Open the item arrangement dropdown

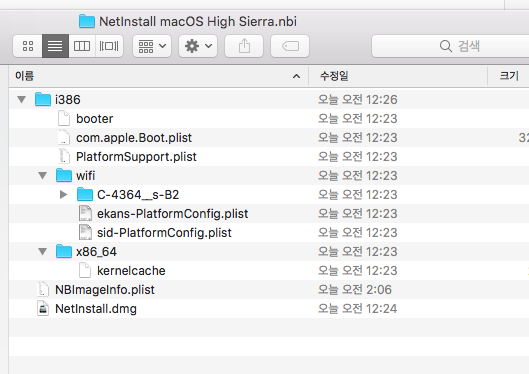(152, 46)
